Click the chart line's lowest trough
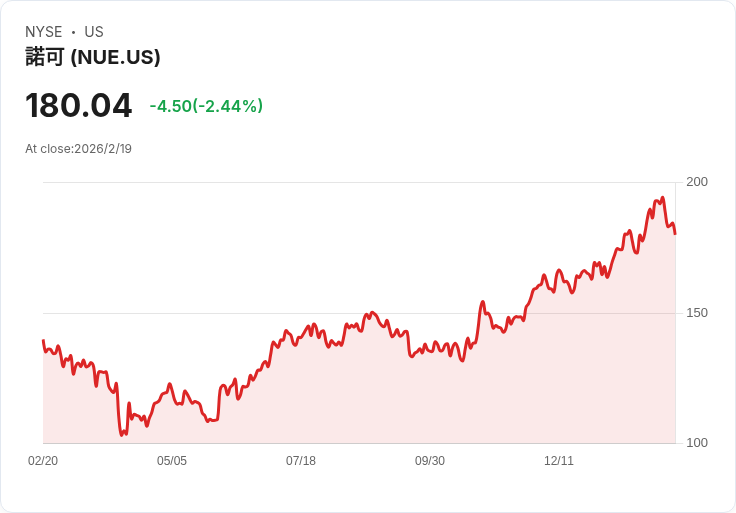 [122, 435]
